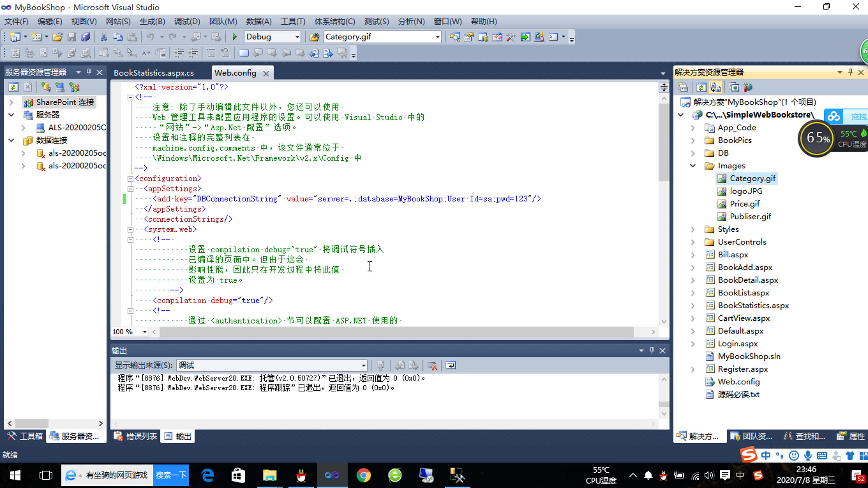
Task: Switch to the BookStatistics.aspx.cs tab
Action: 154,73
